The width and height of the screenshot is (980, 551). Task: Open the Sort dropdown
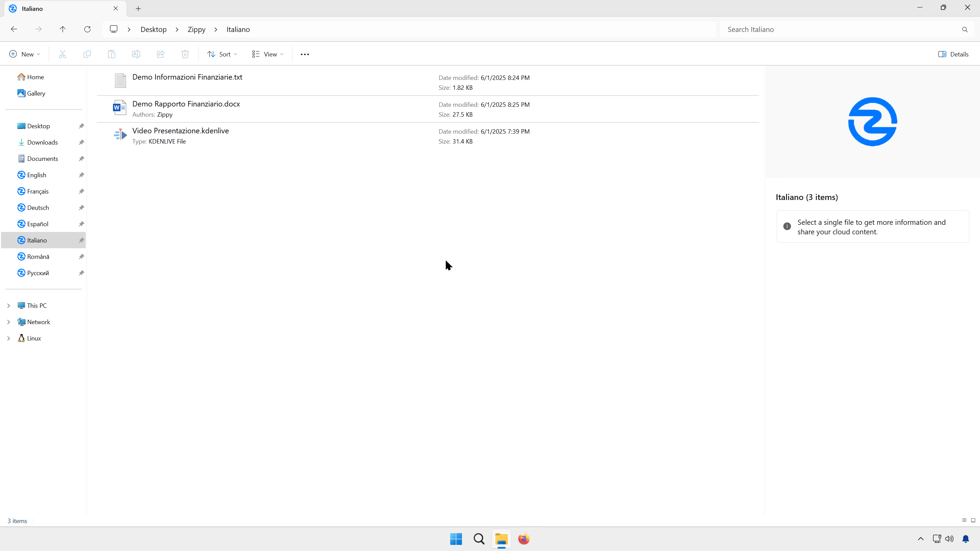pos(222,54)
